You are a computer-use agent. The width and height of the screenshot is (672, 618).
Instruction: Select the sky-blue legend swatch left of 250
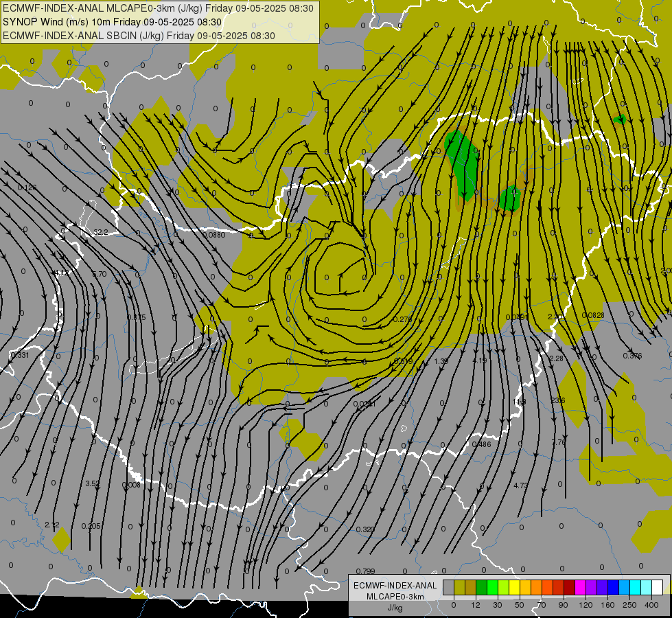(x=624, y=587)
